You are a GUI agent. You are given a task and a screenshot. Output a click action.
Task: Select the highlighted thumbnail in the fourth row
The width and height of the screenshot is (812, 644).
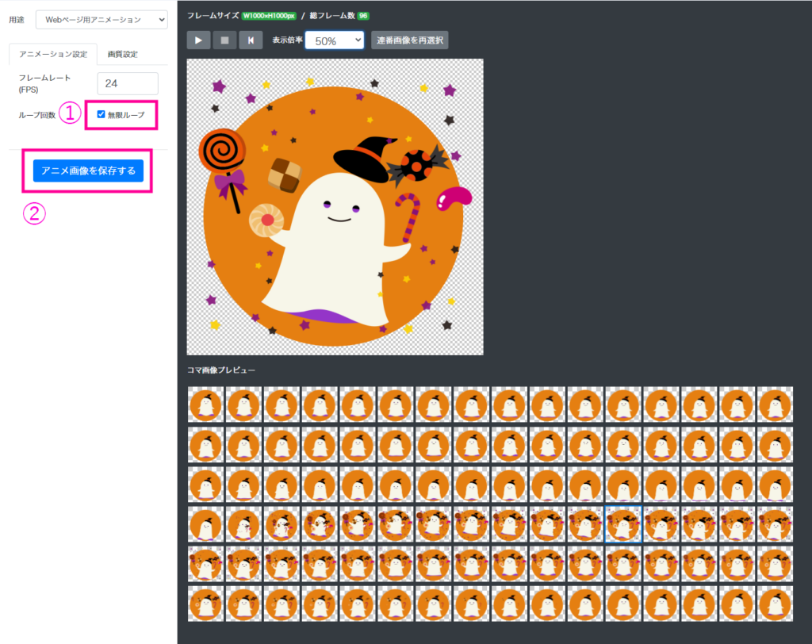coord(622,524)
